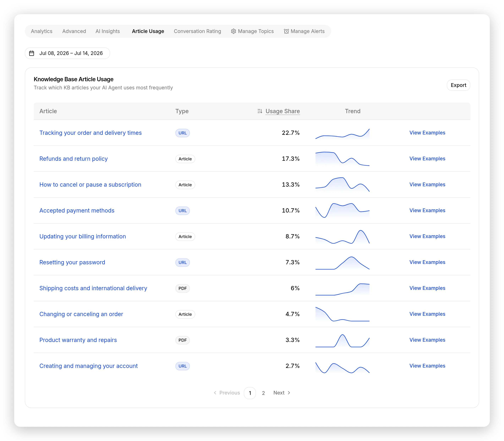Open Resetting your password article
Screen dimensions: 504x441
[x=72, y=262]
